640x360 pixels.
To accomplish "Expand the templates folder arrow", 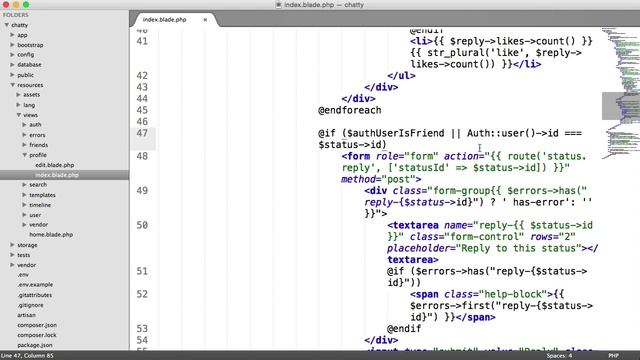I will pyautogui.click(x=24, y=195).
